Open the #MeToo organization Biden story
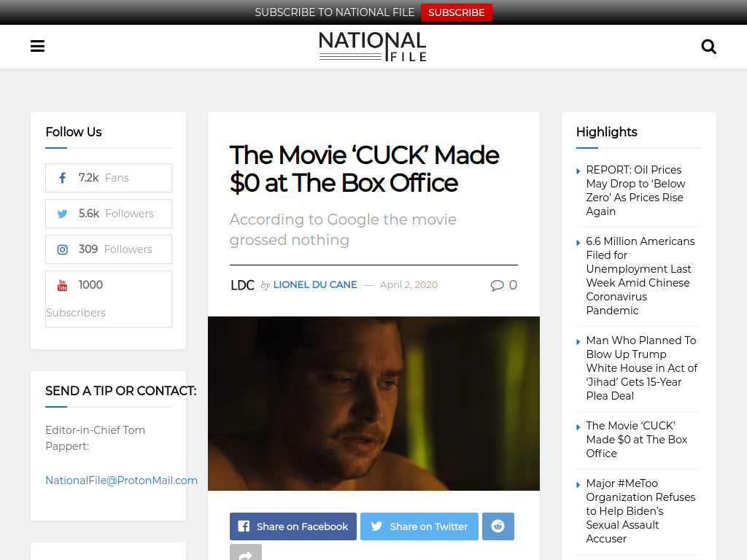Screen dimensions: 747x560 (640, 511)
